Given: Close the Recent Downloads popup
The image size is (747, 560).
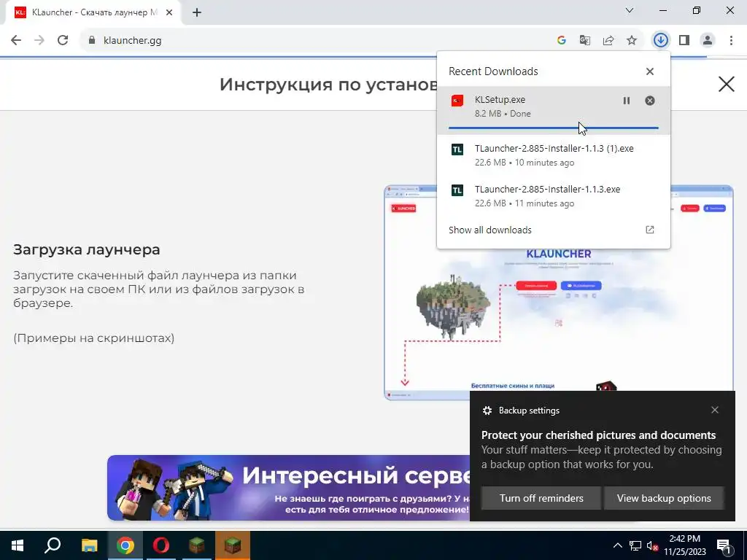Looking at the screenshot, I should 650,71.
